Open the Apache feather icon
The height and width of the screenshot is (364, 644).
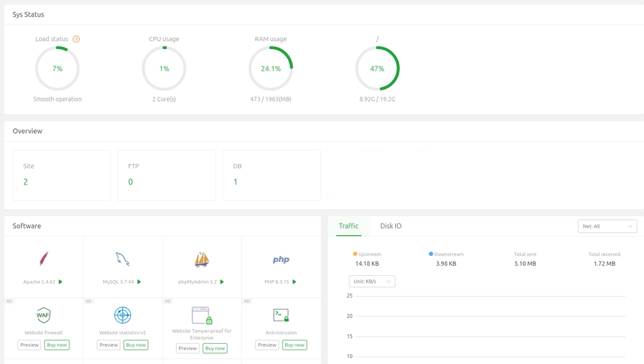(44, 259)
